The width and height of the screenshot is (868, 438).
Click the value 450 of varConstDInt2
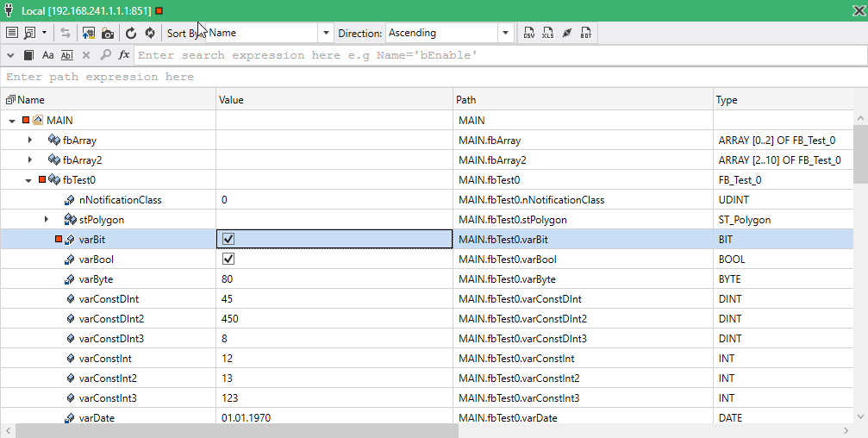click(x=230, y=318)
